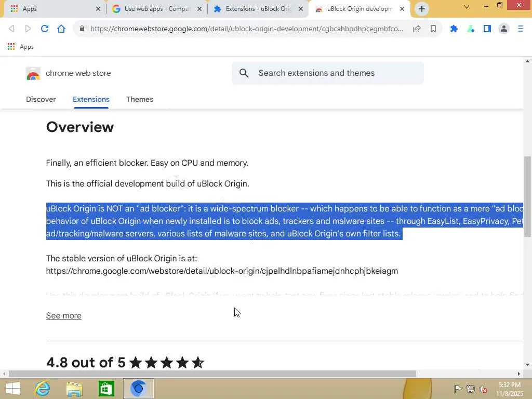Click the stable version webstore URL text

tap(222, 271)
